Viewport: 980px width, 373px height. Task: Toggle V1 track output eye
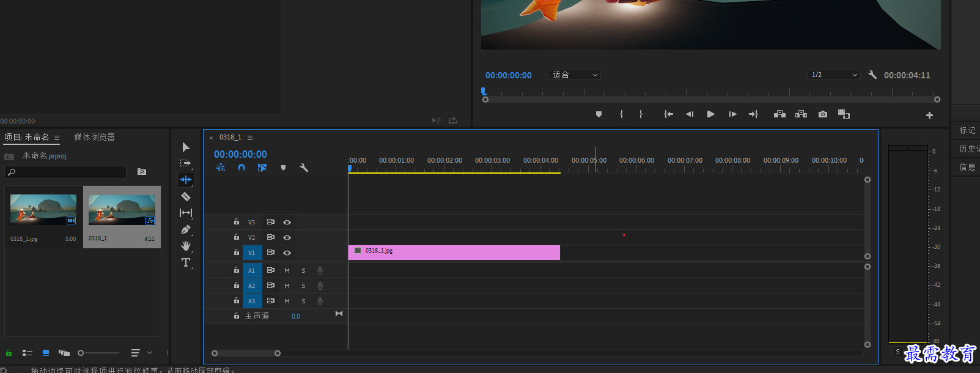pos(287,253)
